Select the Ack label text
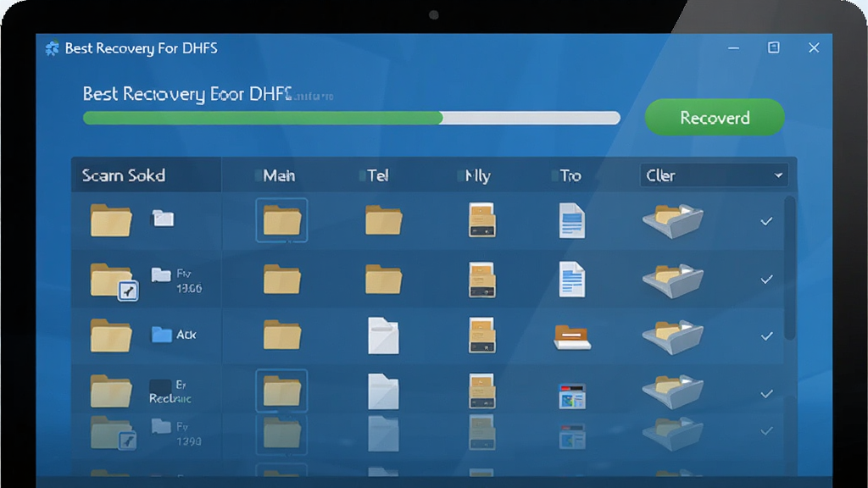 [186, 335]
